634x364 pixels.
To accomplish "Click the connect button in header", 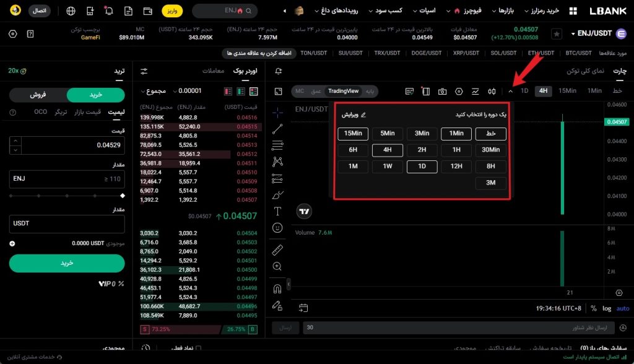I will (39, 11).
